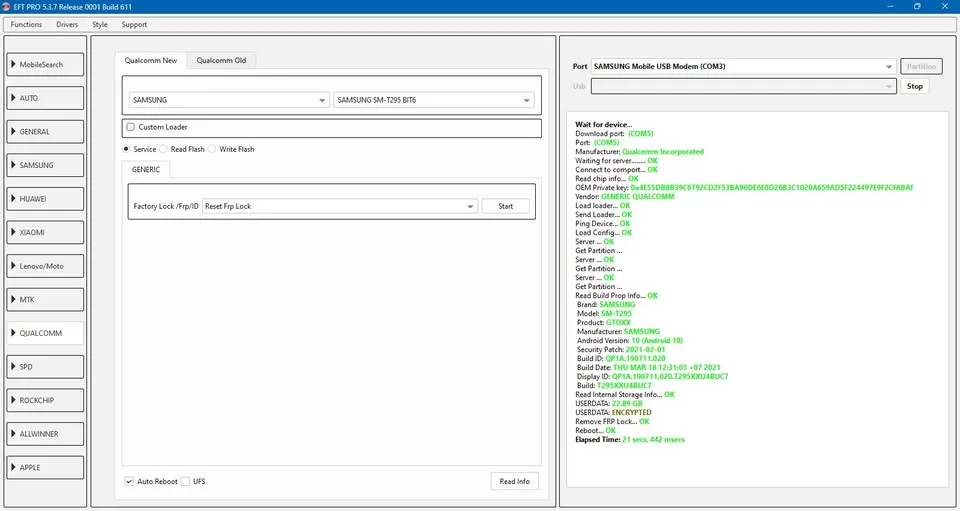Select the APPLE sidebar category
Viewport: 960px width, 511px height.
tap(44, 467)
